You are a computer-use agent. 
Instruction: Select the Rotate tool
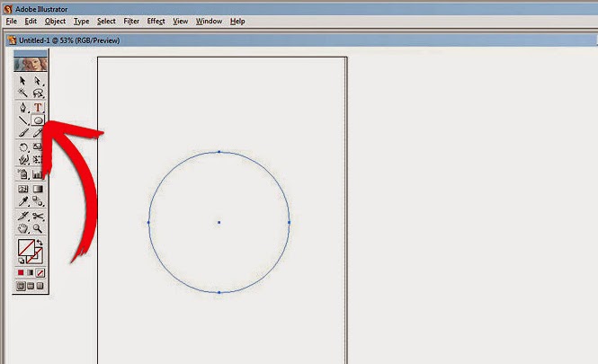point(22,147)
